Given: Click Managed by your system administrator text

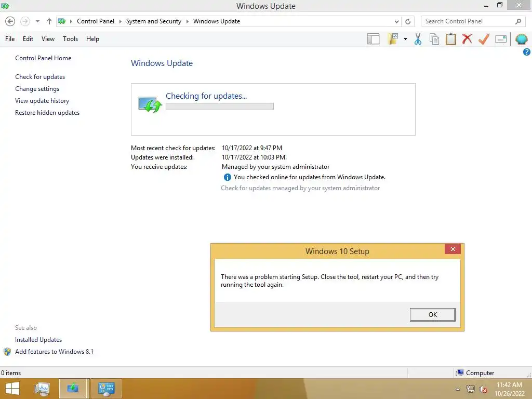Looking at the screenshot, I should click(275, 167).
